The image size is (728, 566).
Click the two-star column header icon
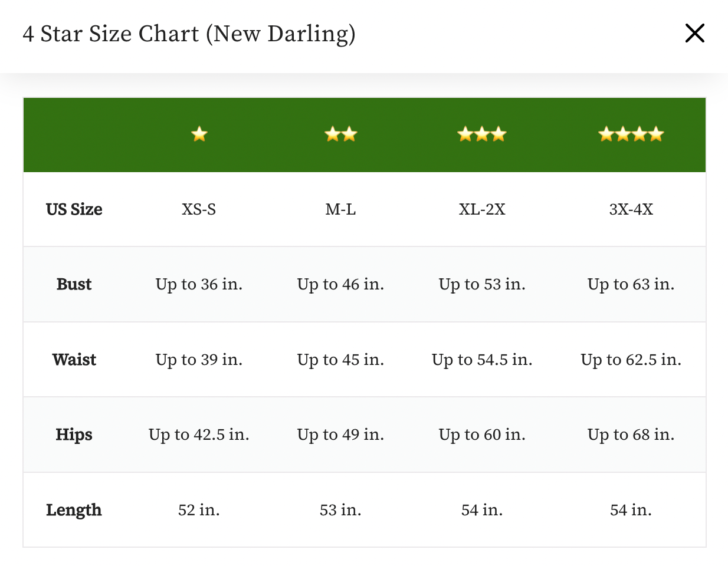click(x=341, y=134)
